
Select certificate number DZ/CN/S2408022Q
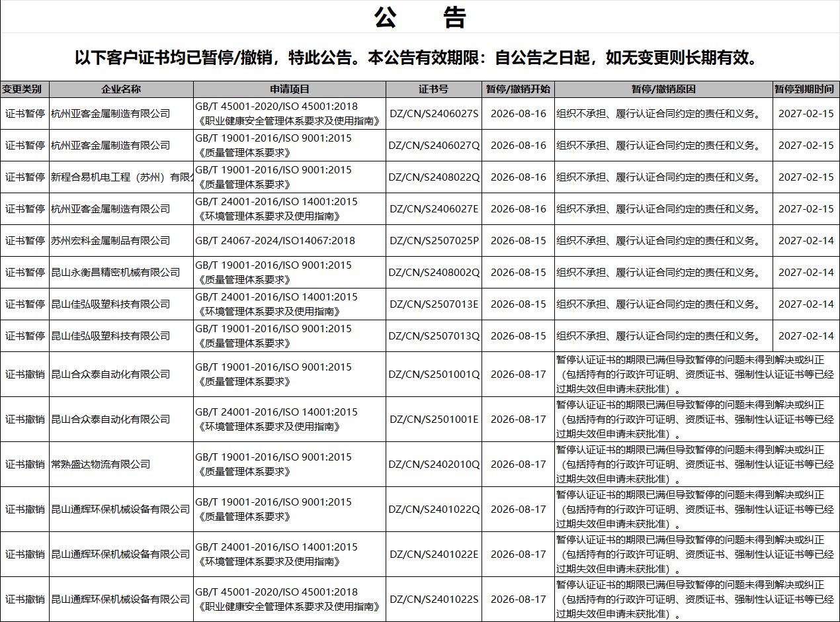(434, 177)
